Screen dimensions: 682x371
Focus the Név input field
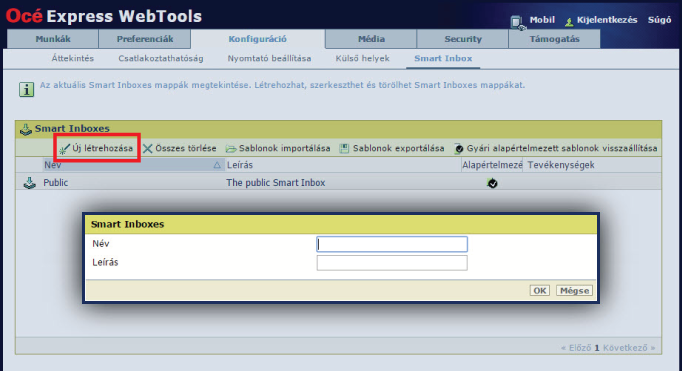pyautogui.click(x=392, y=244)
